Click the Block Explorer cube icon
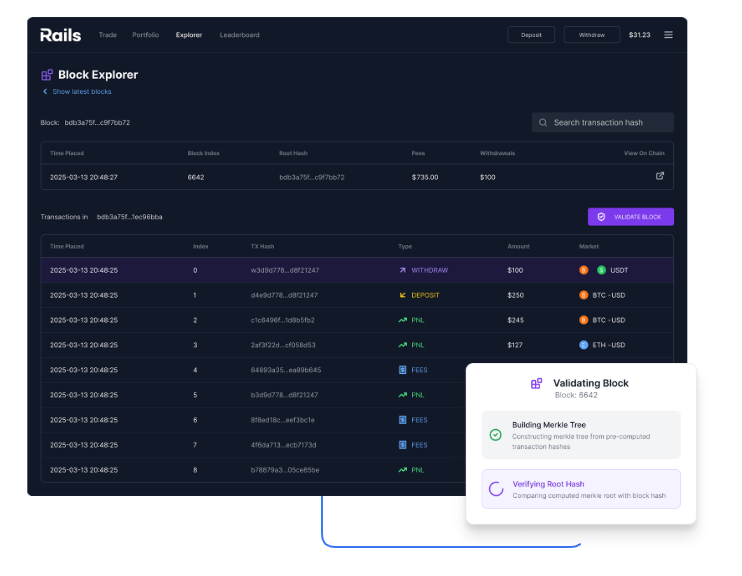 [47, 75]
